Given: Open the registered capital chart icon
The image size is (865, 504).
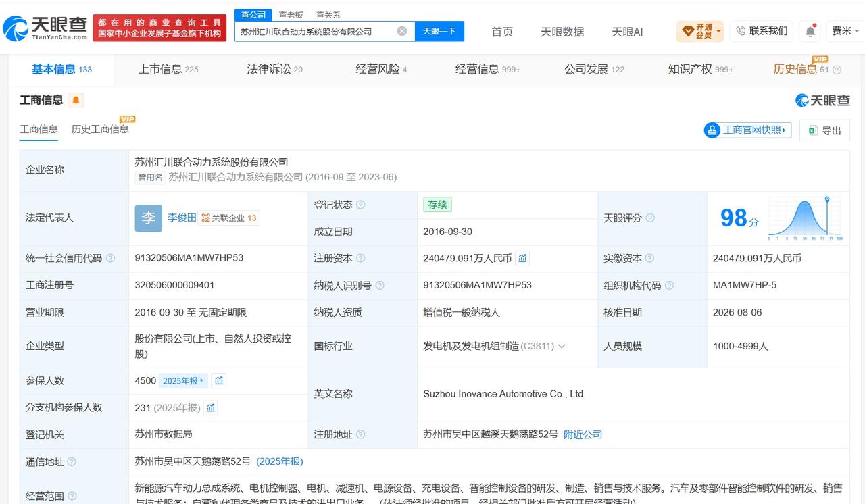Looking at the screenshot, I should 522,258.
